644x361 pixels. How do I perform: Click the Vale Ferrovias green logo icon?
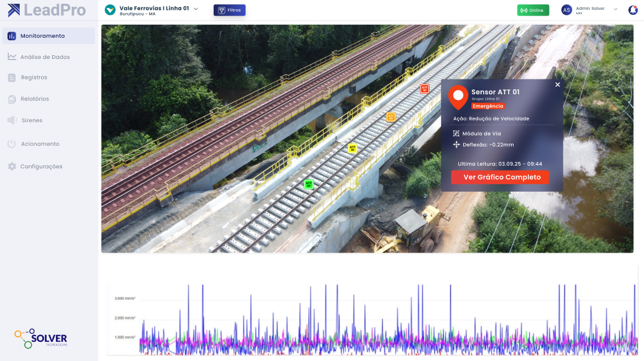(x=110, y=10)
